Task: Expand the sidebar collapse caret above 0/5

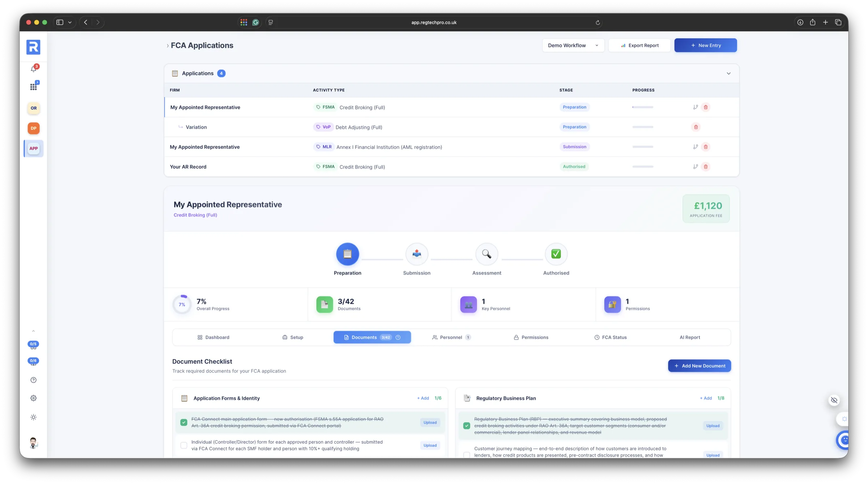Action: (33, 331)
